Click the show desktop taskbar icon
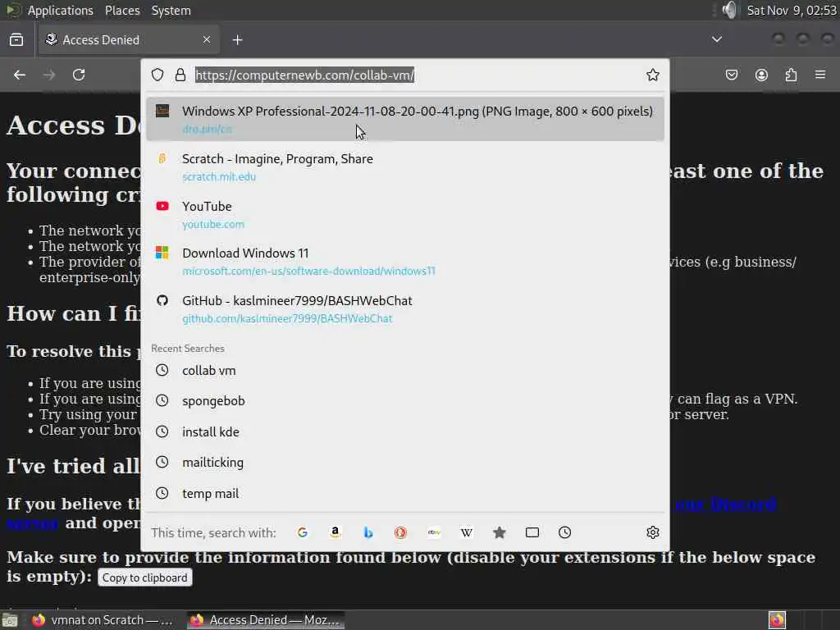 tap(10, 621)
